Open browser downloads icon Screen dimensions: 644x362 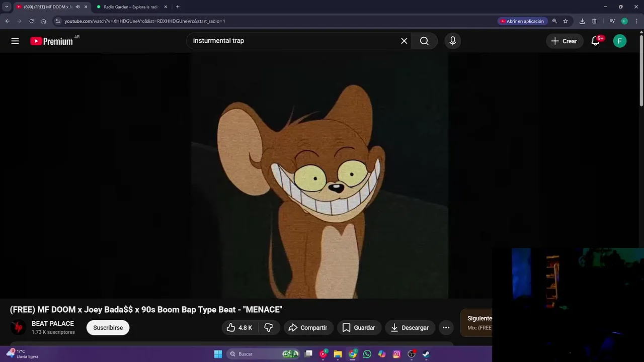[582, 21]
